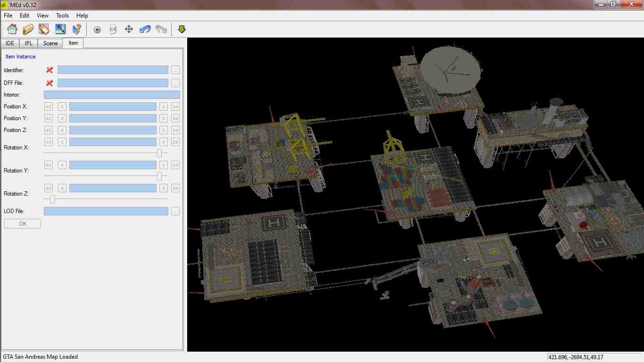This screenshot has width=644, height=362.
Task: Click the Rotation X slider handle
Action: 159,153
